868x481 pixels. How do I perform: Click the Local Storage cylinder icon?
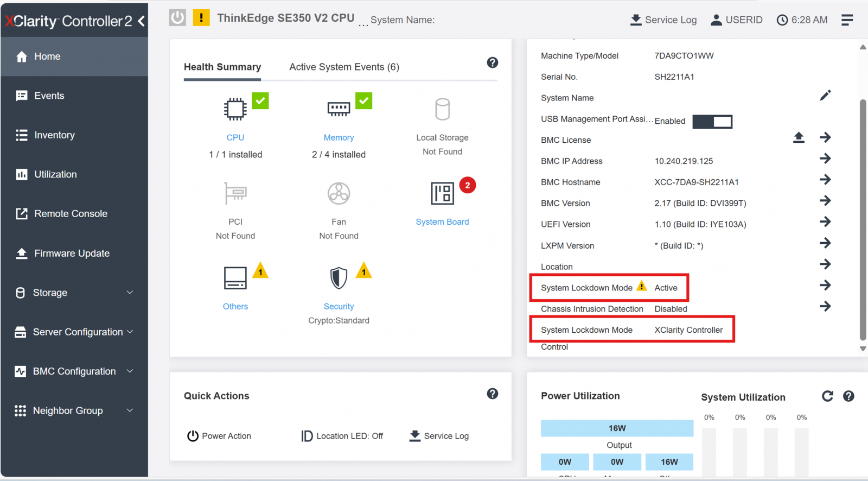443,109
